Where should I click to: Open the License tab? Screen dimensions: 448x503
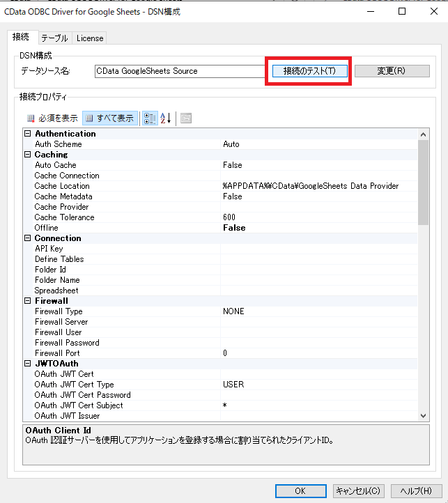[90, 38]
